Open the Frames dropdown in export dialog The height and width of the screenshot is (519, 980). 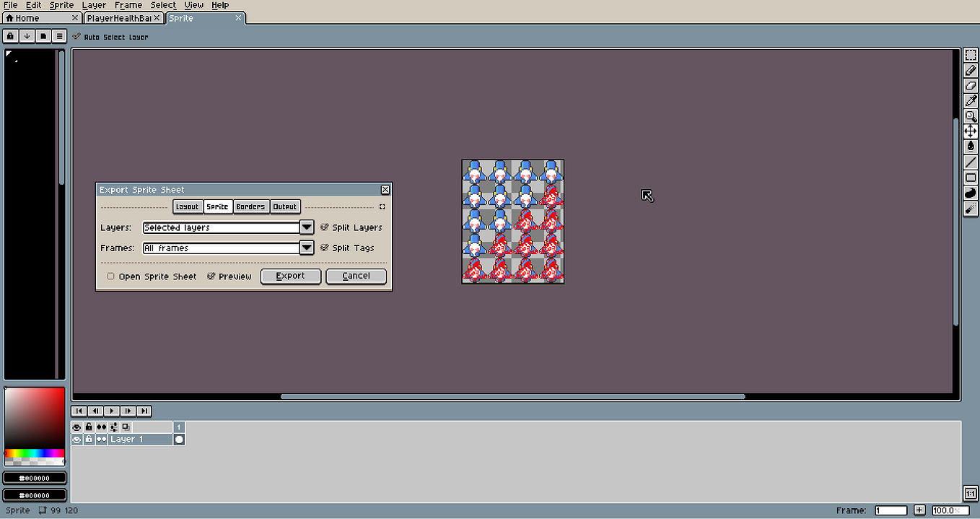307,248
